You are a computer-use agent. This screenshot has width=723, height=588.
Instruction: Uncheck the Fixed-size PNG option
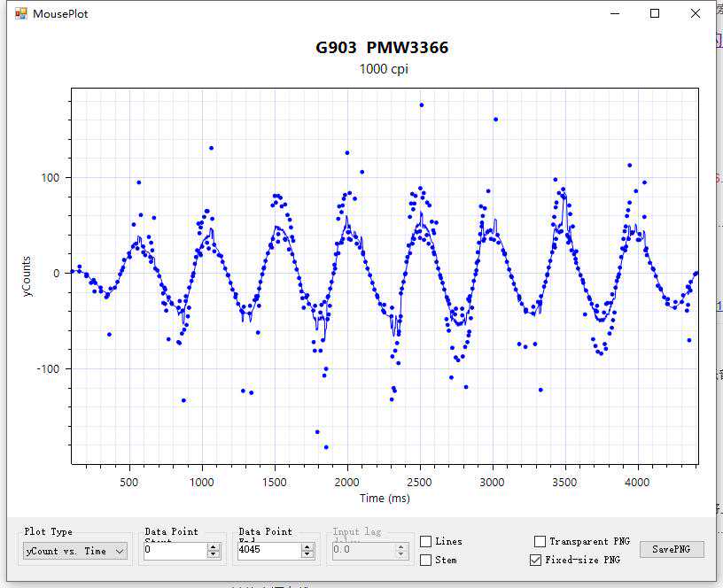[x=536, y=560]
